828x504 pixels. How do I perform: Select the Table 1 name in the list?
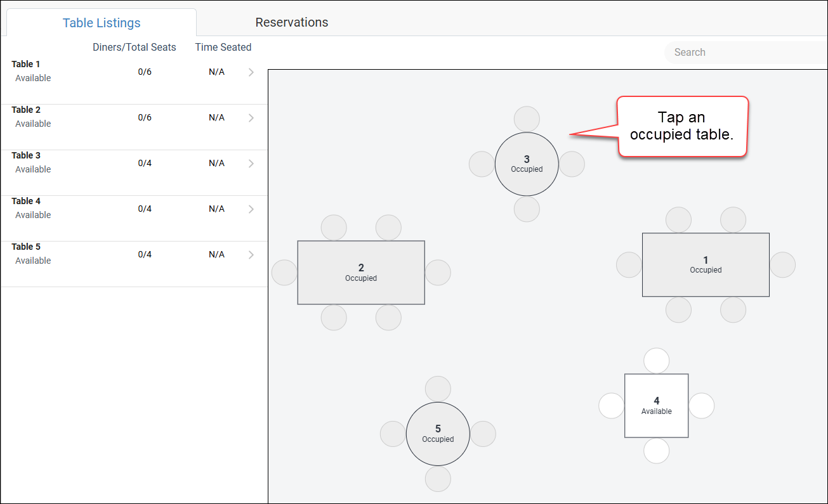[26, 64]
